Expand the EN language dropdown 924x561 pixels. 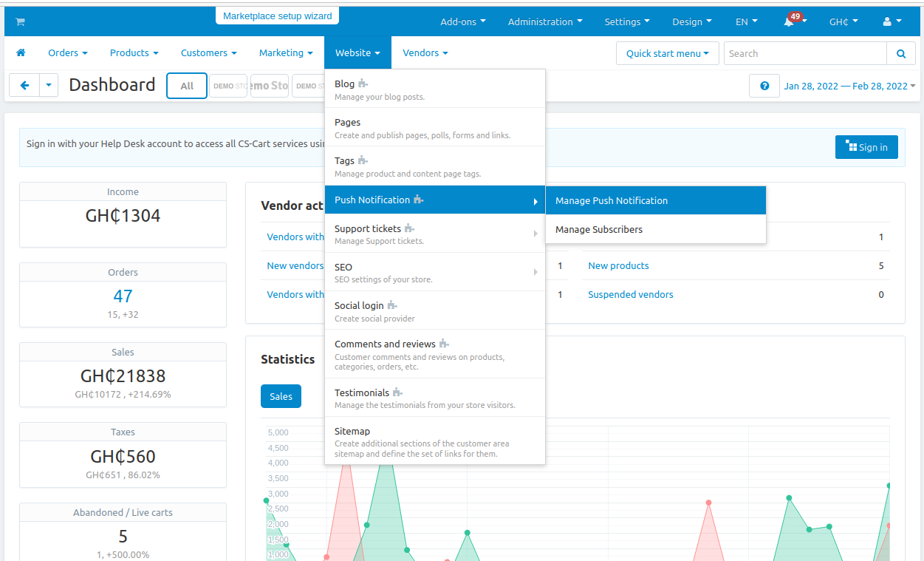746,21
